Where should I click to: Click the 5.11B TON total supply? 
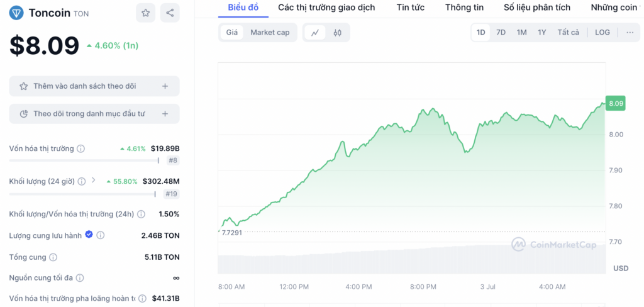tap(162, 257)
